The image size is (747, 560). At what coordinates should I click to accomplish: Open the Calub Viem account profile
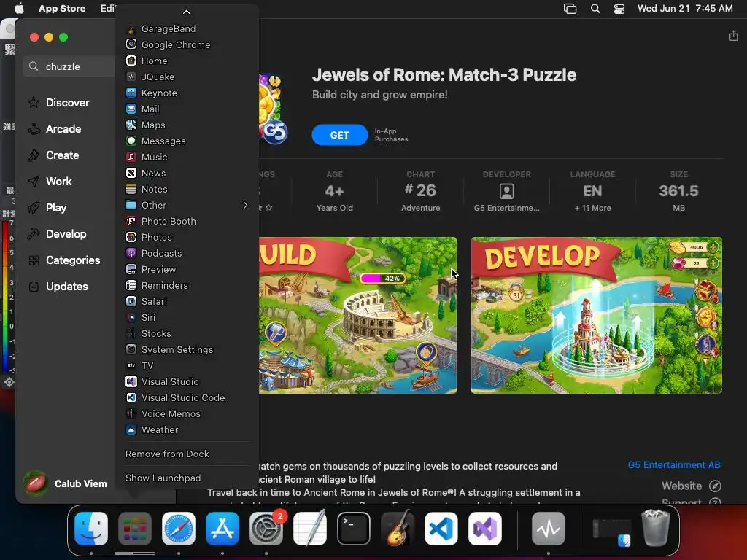point(66,483)
